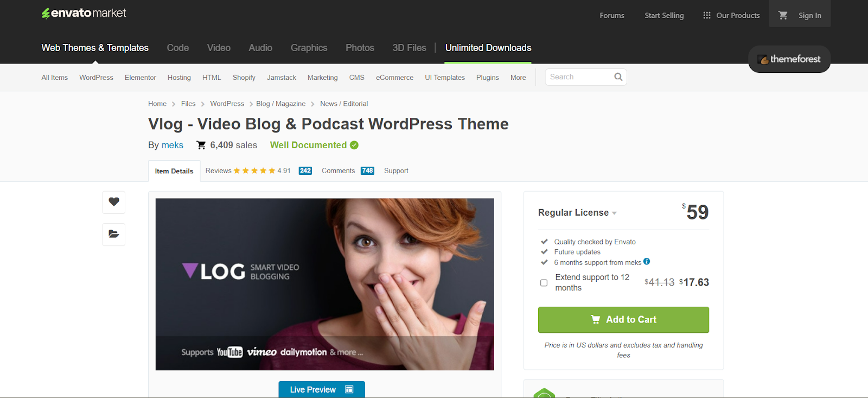Open the Comments tab

pyautogui.click(x=338, y=170)
